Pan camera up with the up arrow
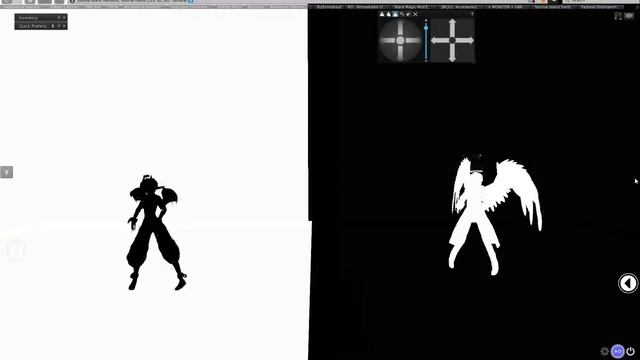The width and height of the screenshot is (640, 360). pyautogui.click(x=452, y=27)
